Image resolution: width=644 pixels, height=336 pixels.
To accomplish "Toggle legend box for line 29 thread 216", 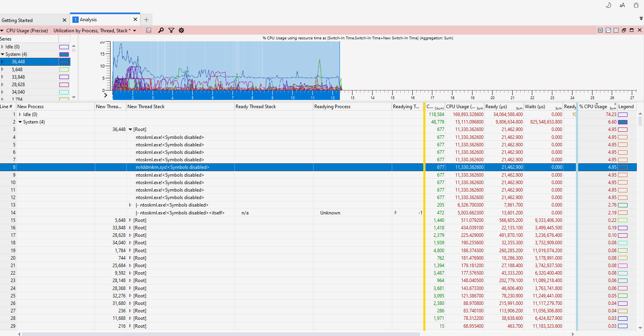I will coord(623,326).
